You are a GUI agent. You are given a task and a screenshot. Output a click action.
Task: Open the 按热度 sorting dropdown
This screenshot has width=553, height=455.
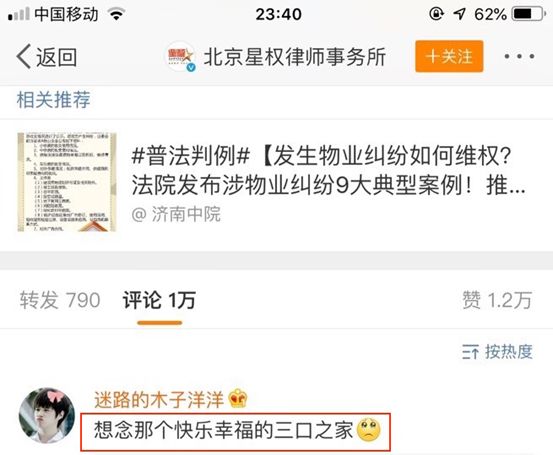pyautogui.click(x=497, y=352)
